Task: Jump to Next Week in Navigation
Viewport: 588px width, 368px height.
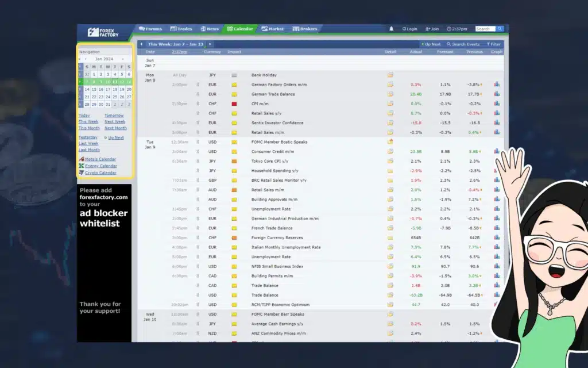Action: [115, 122]
